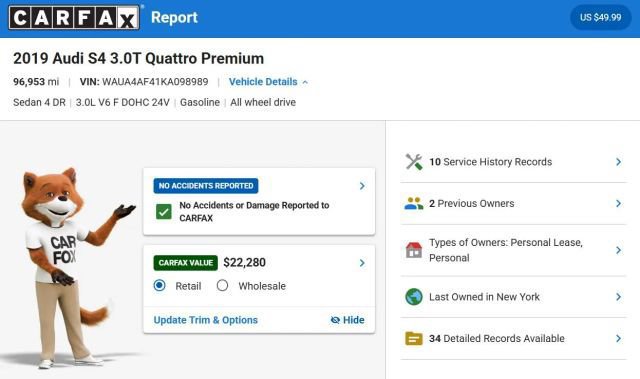The width and height of the screenshot is (640, 379).
Task: Click the NO ACCIDENTS REPORTED badge
Action: pos(206,186)
